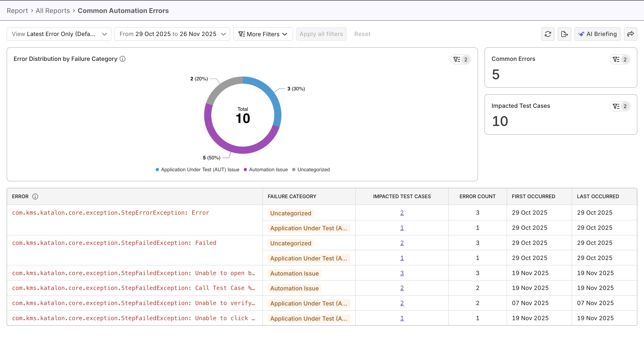Open AI Briefing
Image resolution: width=644 pixels, height=342 pixels.
tap(597, 34)
